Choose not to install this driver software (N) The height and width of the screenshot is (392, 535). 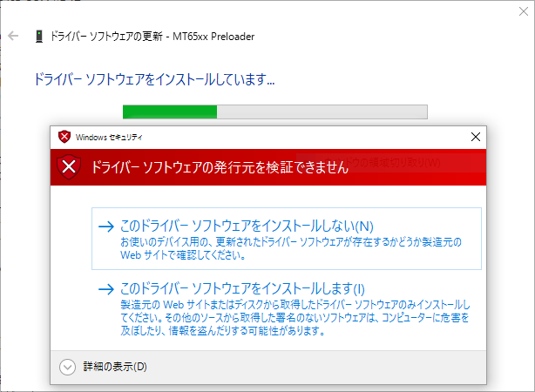point(287,239)
